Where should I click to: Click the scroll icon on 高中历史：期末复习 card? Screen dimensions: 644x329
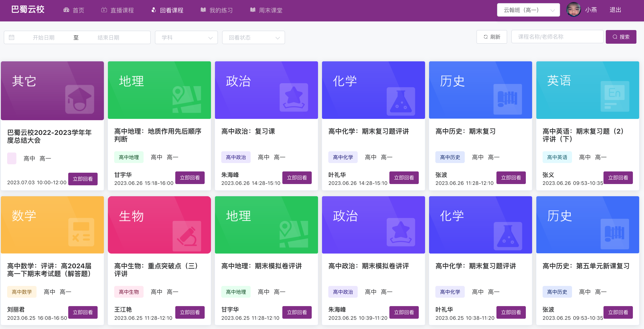tap(508, 99)
